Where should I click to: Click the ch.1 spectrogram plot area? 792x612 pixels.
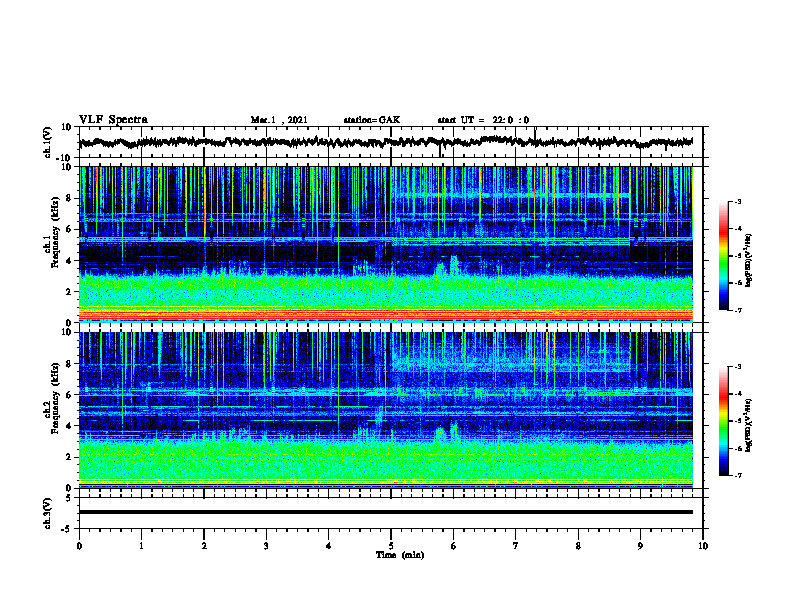click(x=386, y=244)
